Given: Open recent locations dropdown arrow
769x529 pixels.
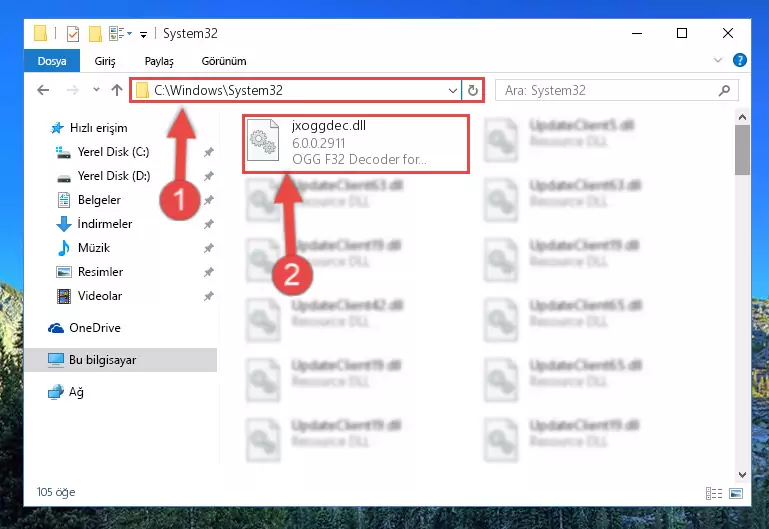Looking at the screenshot, I should pos(96,90).
